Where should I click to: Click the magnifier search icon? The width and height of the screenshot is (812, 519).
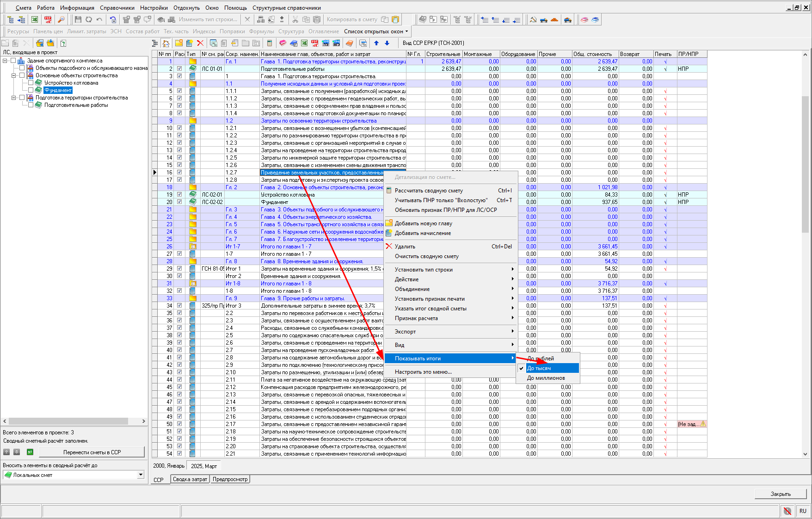point(61,19)
